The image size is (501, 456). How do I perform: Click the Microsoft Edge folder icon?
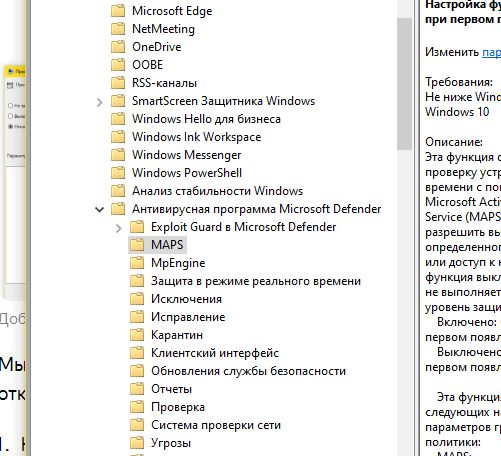pos(118,11)
